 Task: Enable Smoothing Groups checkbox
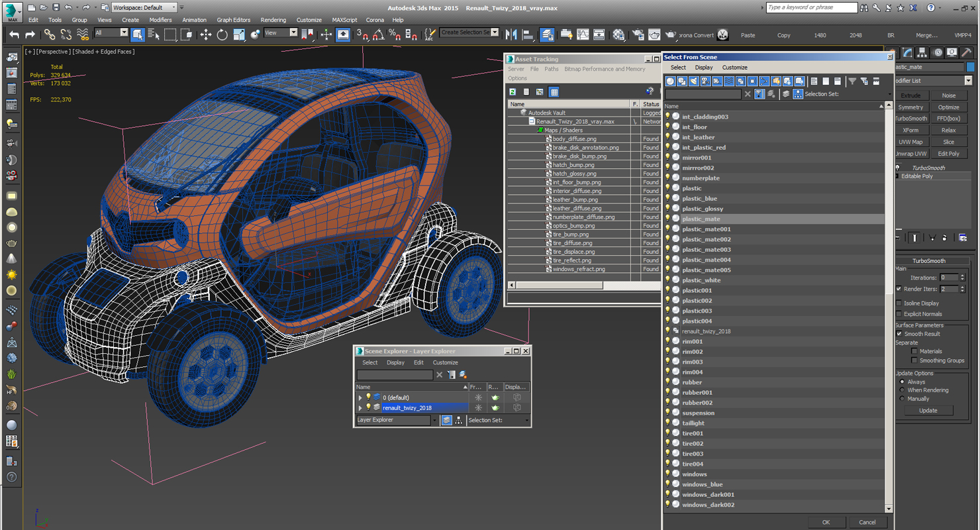click(914, 360)
